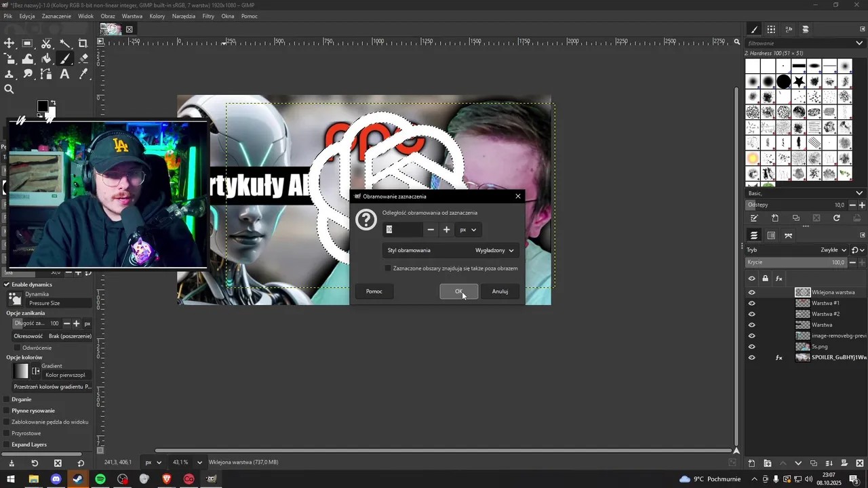Open the Basic brush tag dropdown
868x488 pixels.
tap(859, 193)
